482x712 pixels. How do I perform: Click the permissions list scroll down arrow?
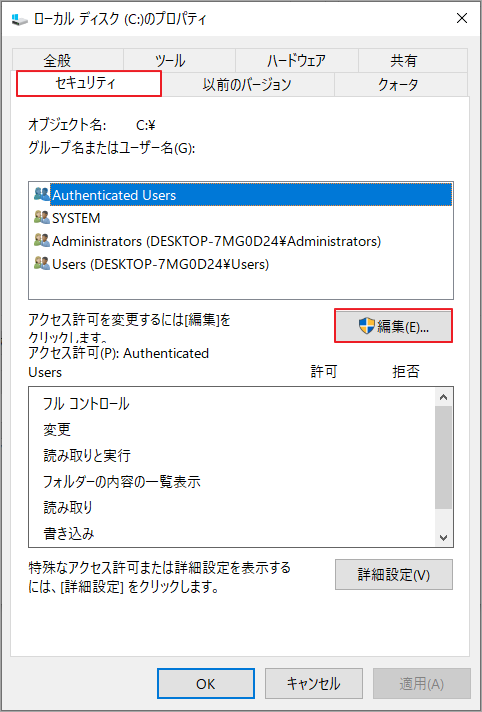click(444, 538)
